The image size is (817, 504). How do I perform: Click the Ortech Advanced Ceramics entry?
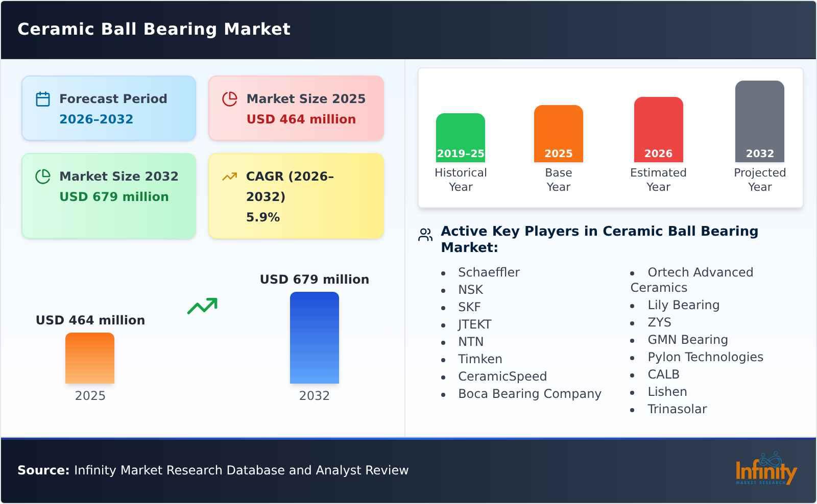701,272
